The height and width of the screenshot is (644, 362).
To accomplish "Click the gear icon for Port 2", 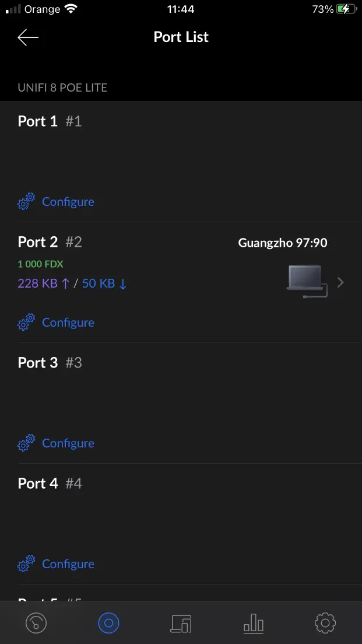I will (x=26, y=323).
